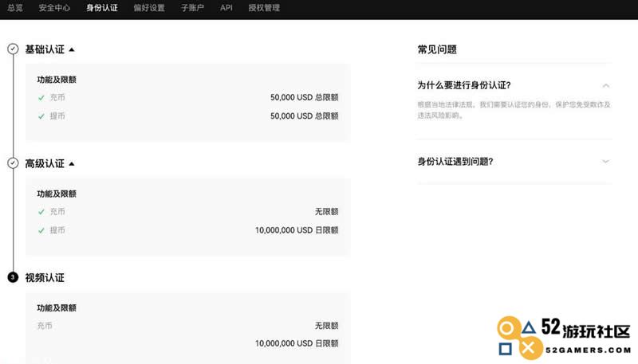Click 无限额 value in 高级认证 card
This screenshot has height=364, width=638.
327,212
